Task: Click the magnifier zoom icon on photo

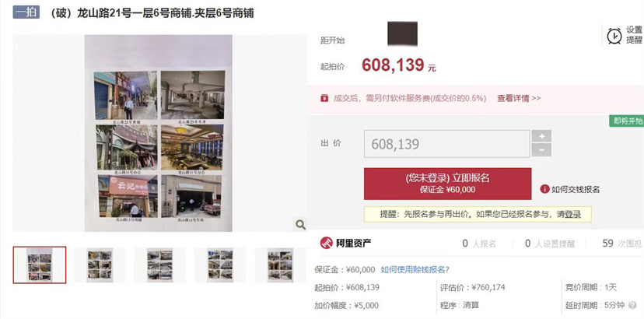Action: click(x=301, y=224)
